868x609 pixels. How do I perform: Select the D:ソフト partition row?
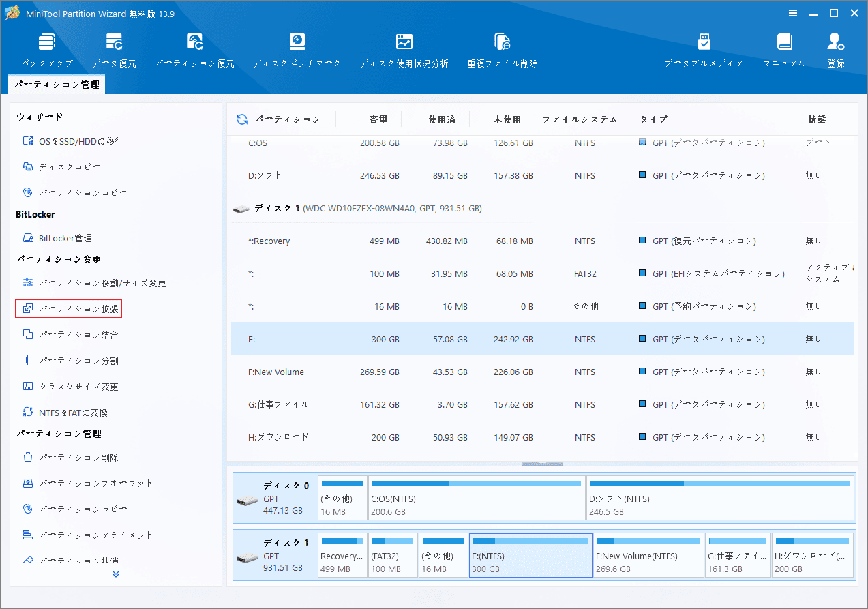click(x=542, y=175)
